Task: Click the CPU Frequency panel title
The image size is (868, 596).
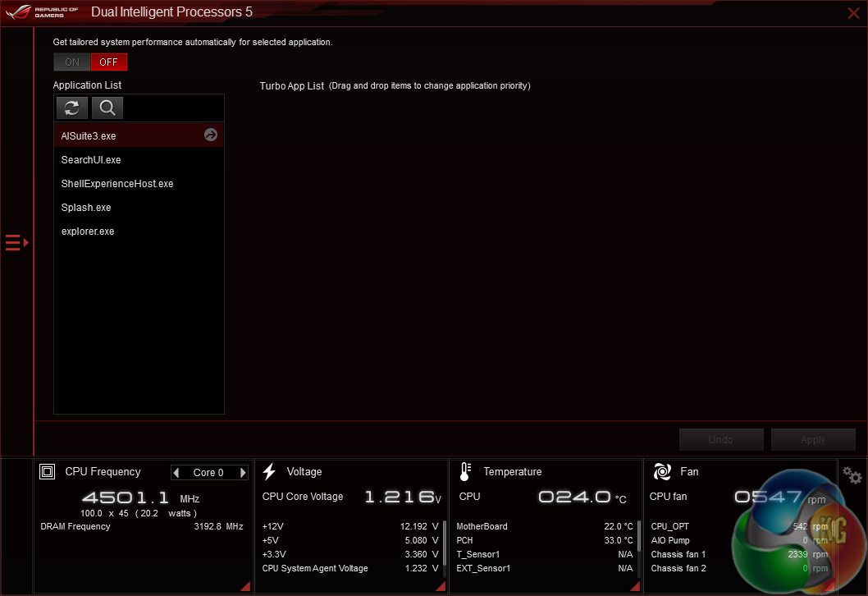Action: click(x=103, y=471)
